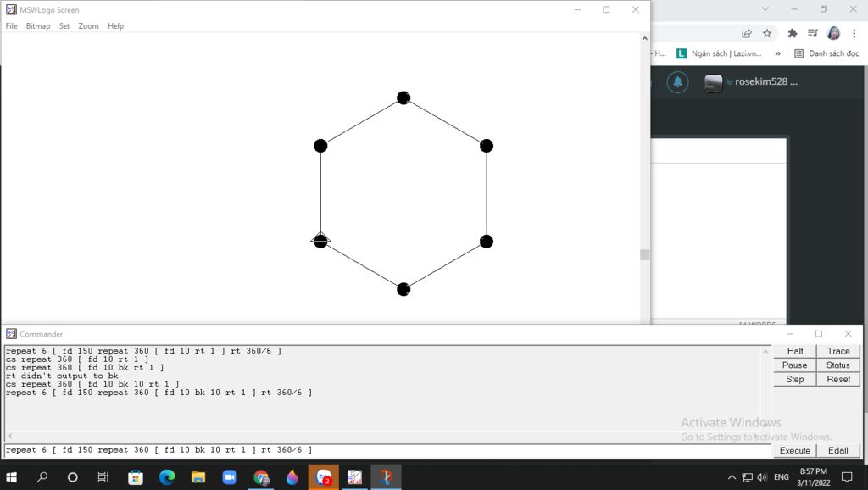Screen dimensions: 868x490
Task: Click the Commander history scroll up arrow
Action: click(765, 352)
